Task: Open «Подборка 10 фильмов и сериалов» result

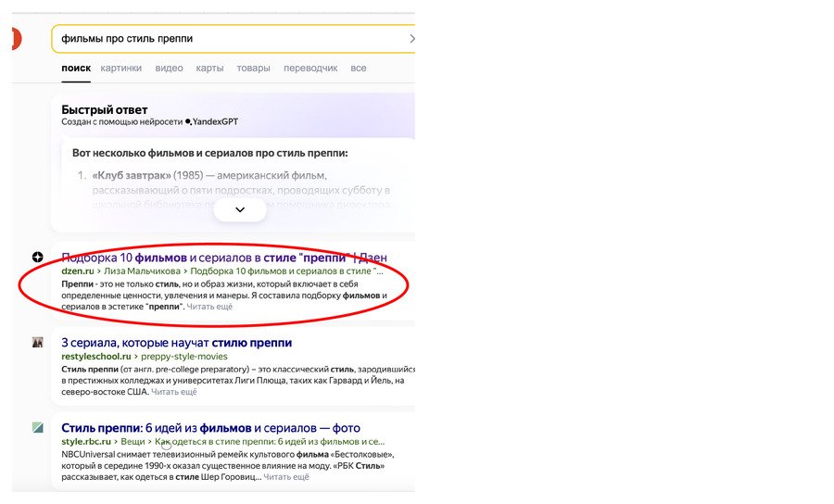Action: (x=224, y=258)
